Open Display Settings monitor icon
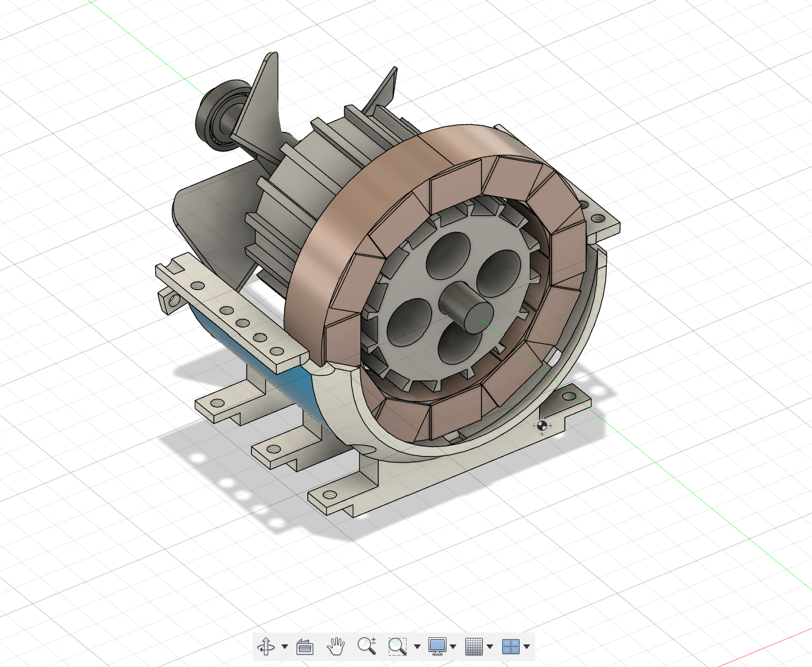 tap(438, 646)
